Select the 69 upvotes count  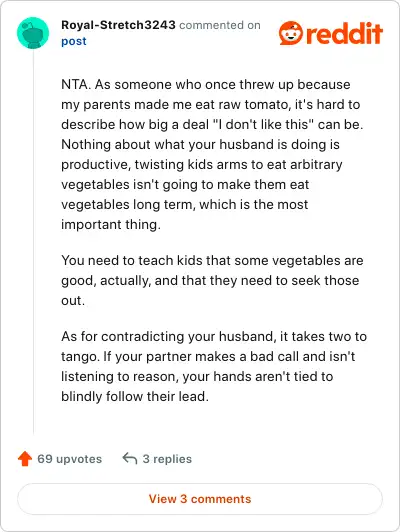pyautogui.click(x=70, y=459)
